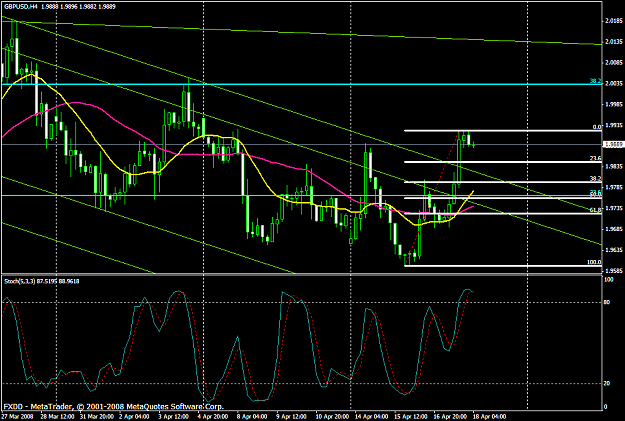This screenshot has width=625, height=421.
Task: Select the 1.9985 price axis label
Action: (614, 104)
